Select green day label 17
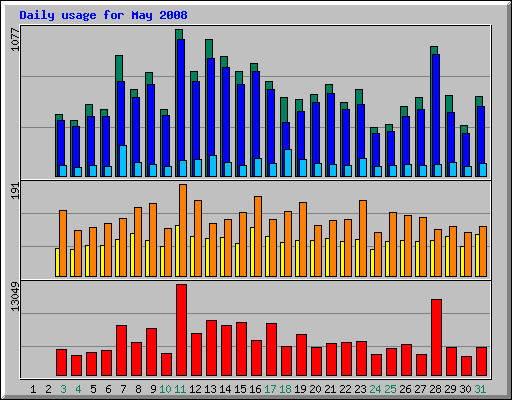 coord(270,389)
